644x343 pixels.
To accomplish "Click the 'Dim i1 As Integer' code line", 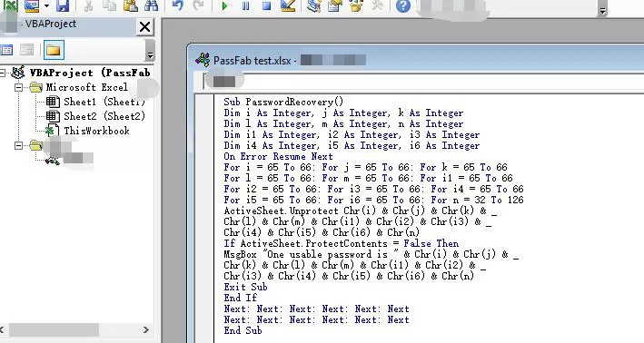I will pos(352,134).
